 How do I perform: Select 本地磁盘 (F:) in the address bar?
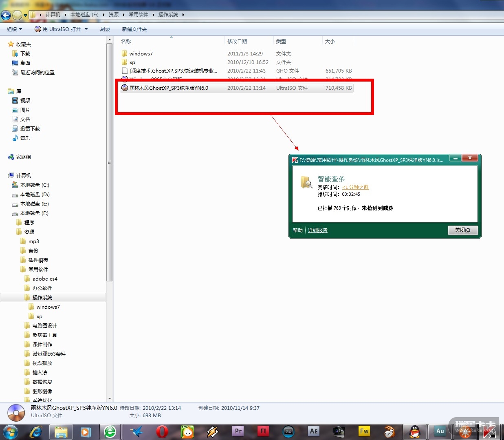coord(85,15)
